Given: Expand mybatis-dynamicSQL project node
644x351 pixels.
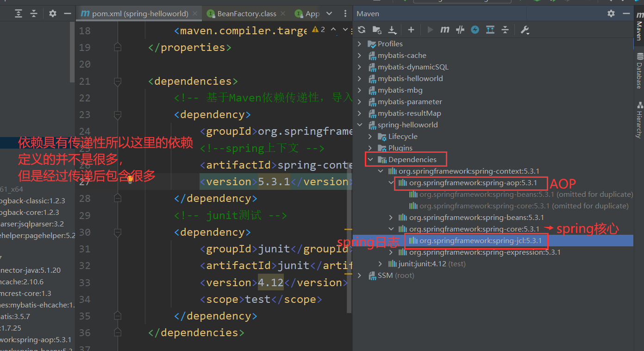Looking at the screenshot, I should tap(360, 67).
